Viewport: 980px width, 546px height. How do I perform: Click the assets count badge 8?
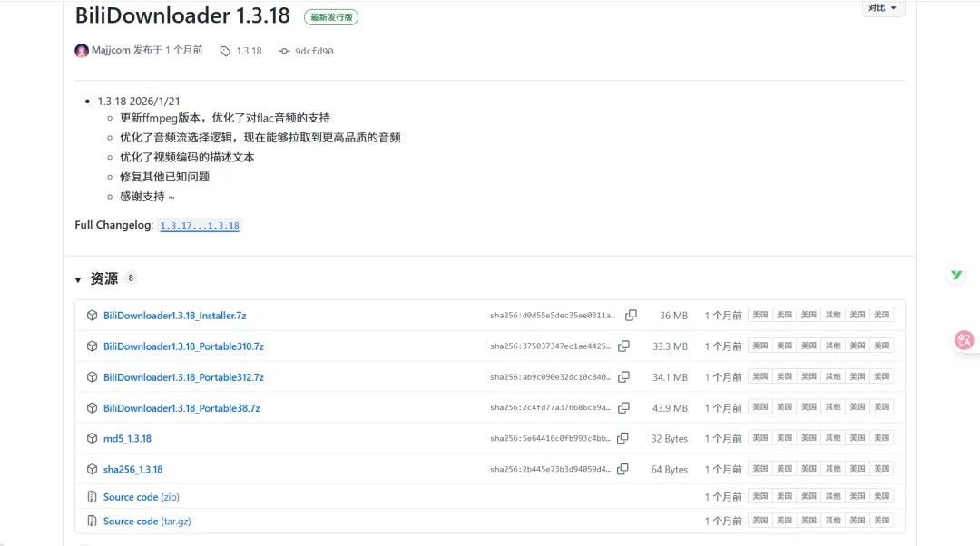pos(130,278)
